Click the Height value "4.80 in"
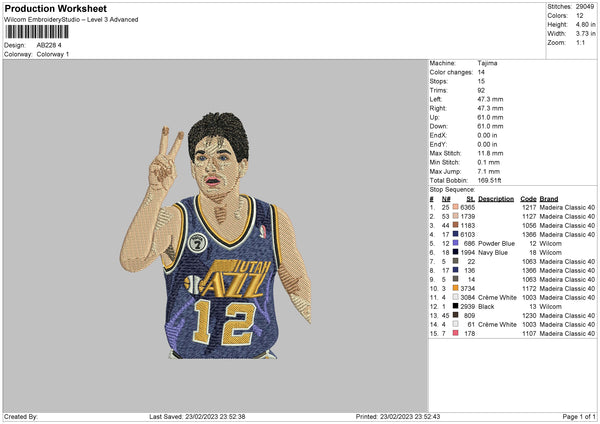The width and height of the screenshot is (600, 424). 585,24
